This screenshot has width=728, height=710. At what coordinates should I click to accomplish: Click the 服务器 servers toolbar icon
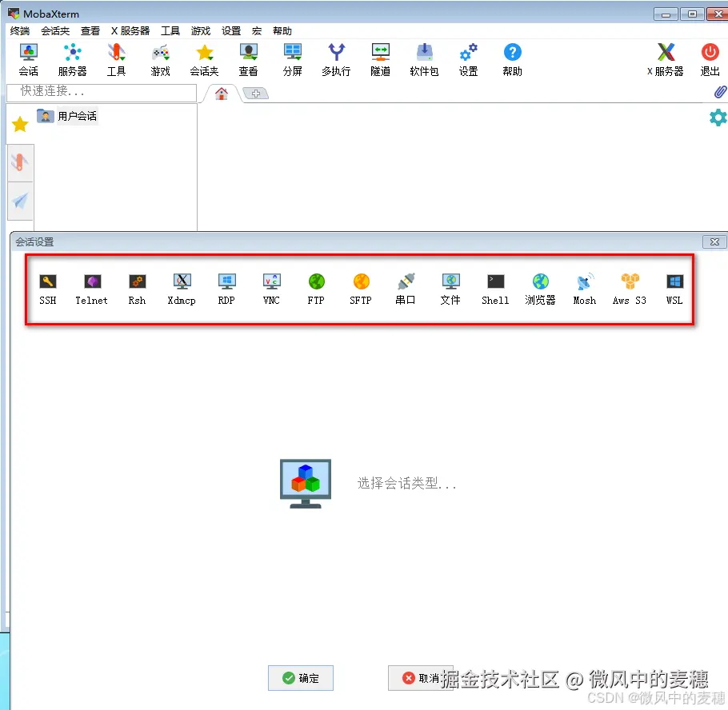pyautogui.click(x=73, y=60)
